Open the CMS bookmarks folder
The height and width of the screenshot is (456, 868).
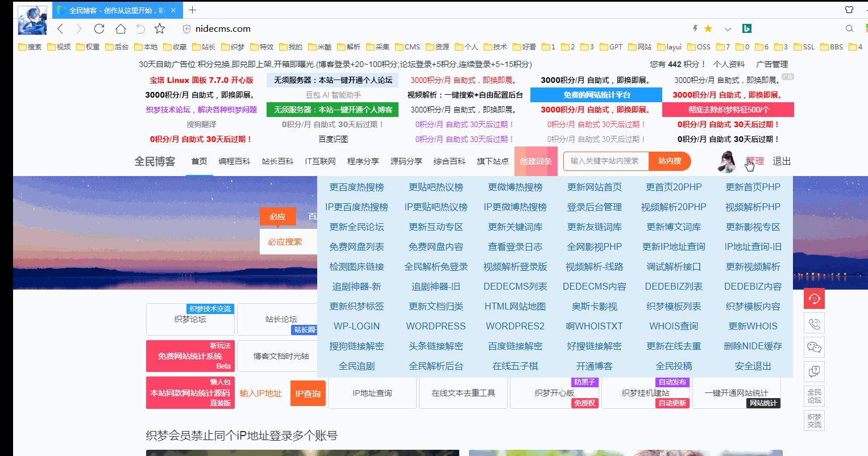pos(408,47)
